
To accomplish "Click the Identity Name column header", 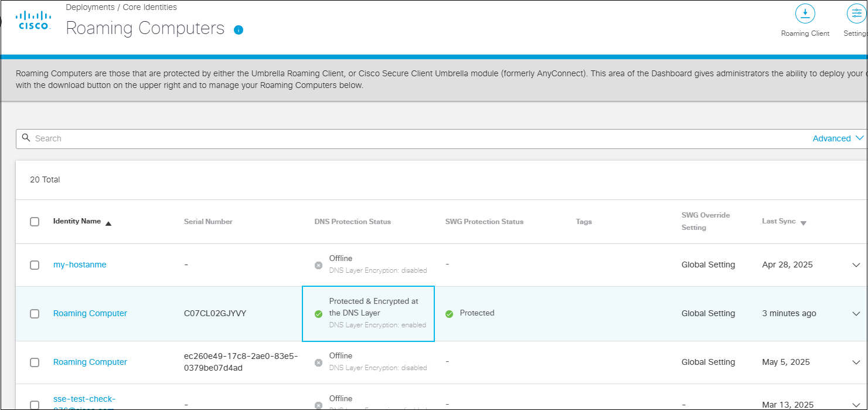I will 77,221.
